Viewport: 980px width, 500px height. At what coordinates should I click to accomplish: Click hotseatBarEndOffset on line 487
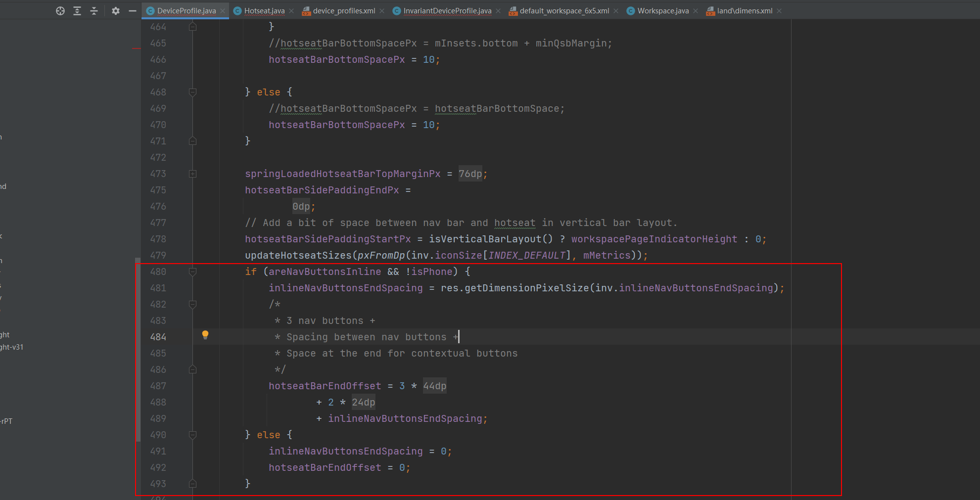tap(325, 386)
